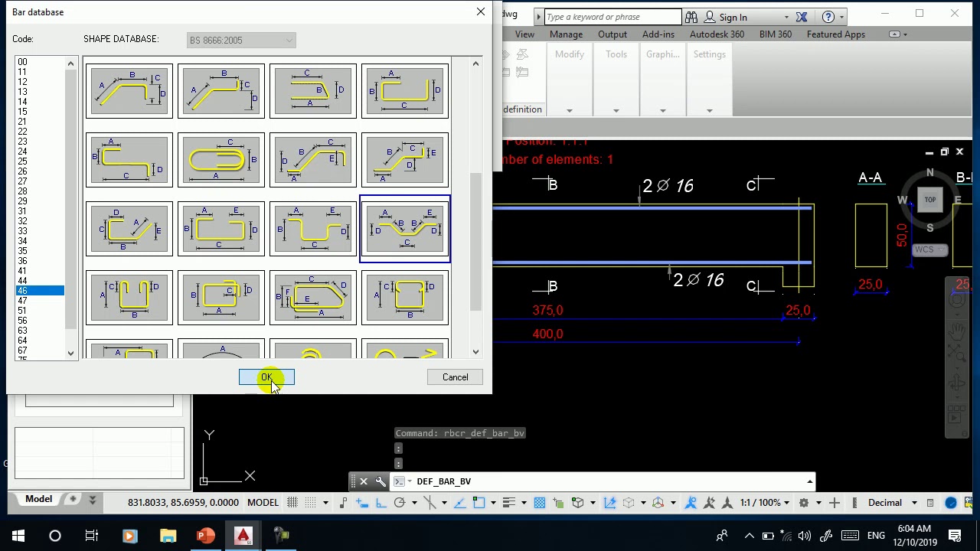Expand the Settings ribbon panel
The image size is (980, 551).
point(709,110)
